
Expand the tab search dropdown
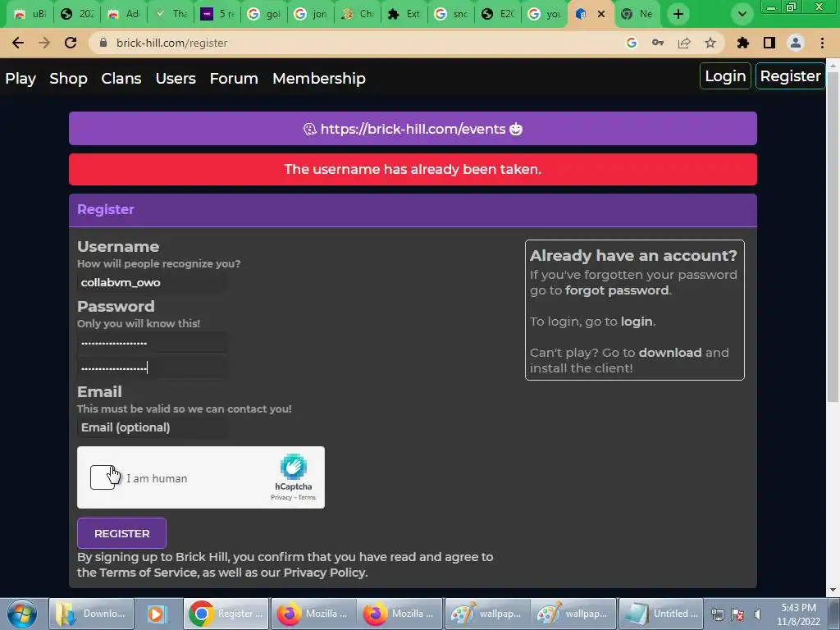[x=742, y=14]
